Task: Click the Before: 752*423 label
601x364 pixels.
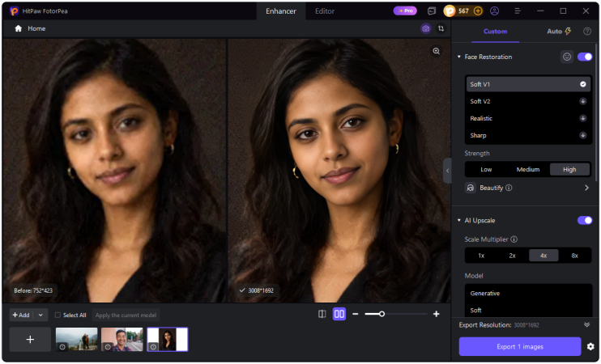Action: 33,290
